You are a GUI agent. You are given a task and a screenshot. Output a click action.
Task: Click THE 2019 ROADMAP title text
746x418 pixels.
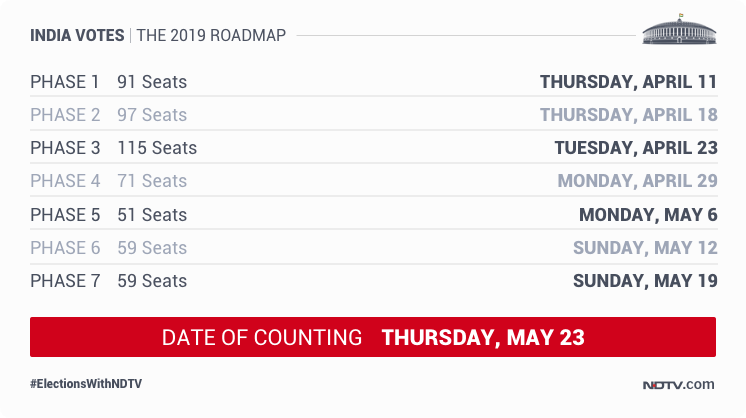[211, 36]
